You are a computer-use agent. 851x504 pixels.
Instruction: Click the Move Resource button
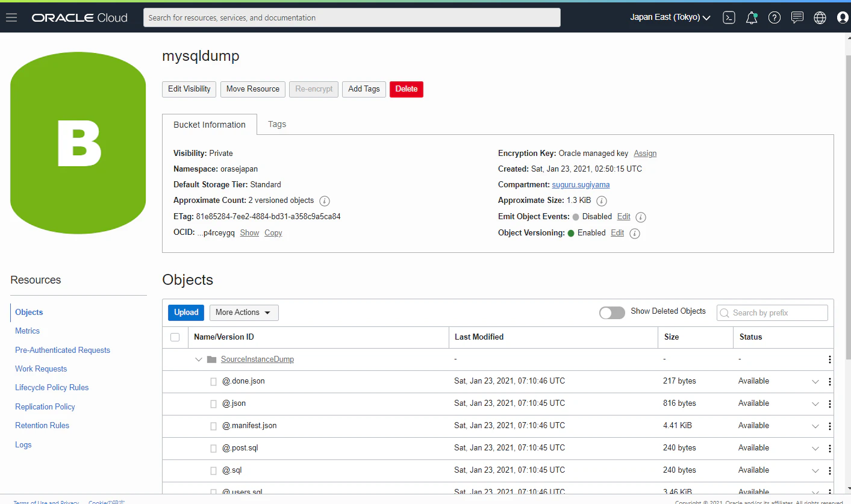click(253, 89)
